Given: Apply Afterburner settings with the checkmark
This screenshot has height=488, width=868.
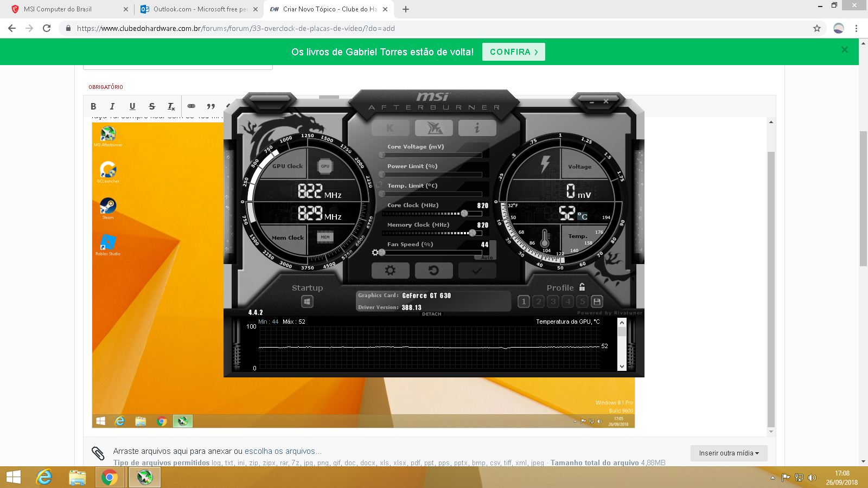Looking at the screenshot, I should [x=477, y=270].
